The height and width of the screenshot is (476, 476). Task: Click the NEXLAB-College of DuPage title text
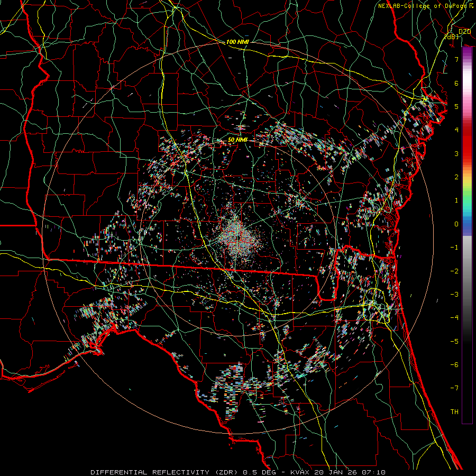coord(422,6)
